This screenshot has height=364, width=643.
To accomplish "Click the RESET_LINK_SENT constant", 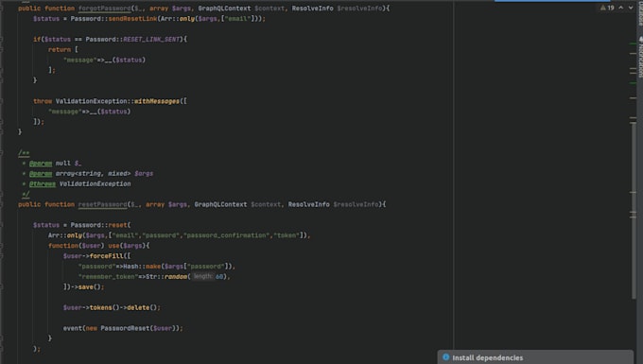I will [x=151, y=40].
